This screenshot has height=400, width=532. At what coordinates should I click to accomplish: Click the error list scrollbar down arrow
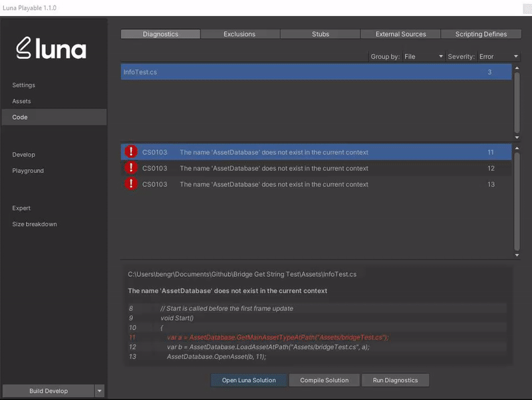pos(517,255)
